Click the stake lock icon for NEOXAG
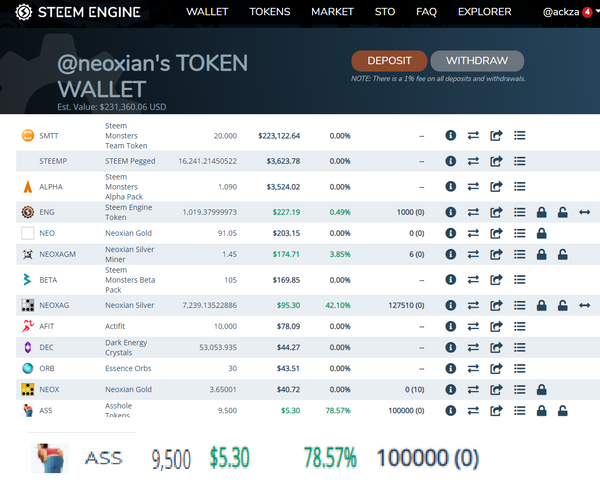This screenshot has height=487, width=600. click(541, 305)
